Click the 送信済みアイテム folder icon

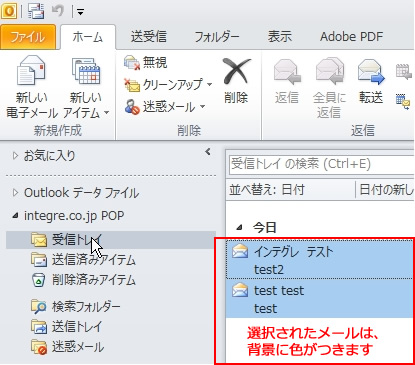(39, 260)
